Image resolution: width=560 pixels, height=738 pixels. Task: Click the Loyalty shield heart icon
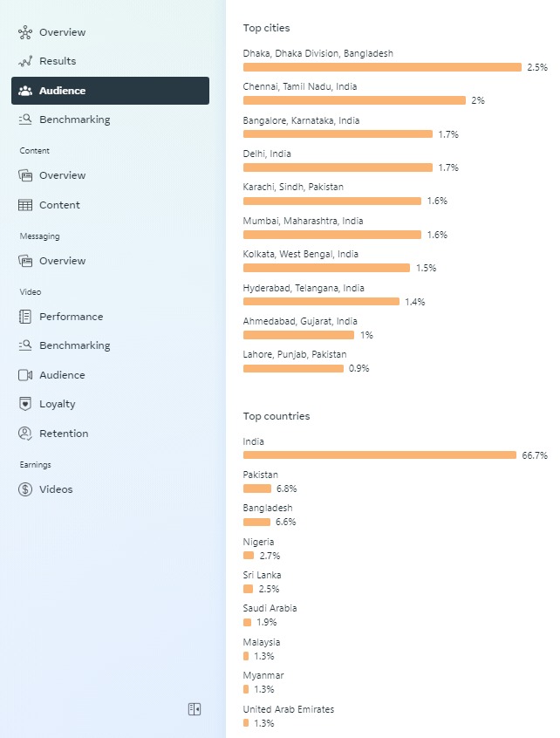point(25,404)
